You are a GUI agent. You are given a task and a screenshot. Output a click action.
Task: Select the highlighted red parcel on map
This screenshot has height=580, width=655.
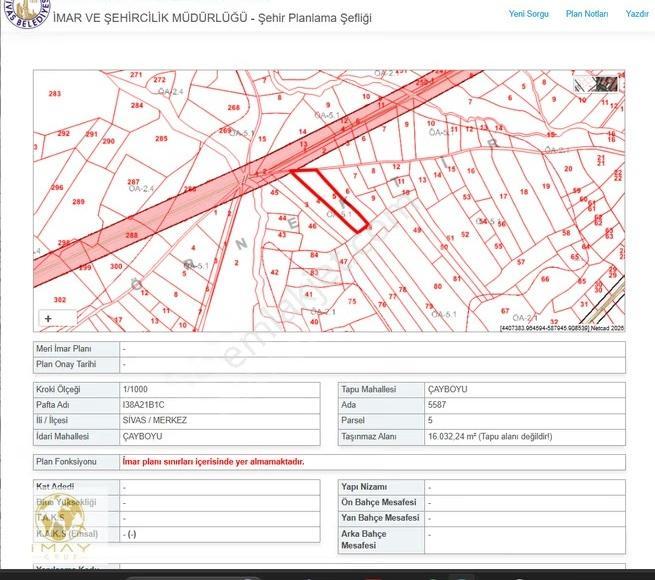click(330, 199)
